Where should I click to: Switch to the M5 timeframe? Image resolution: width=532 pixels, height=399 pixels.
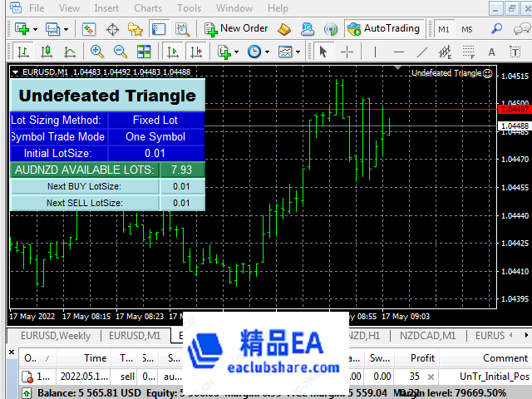(467, 30)
